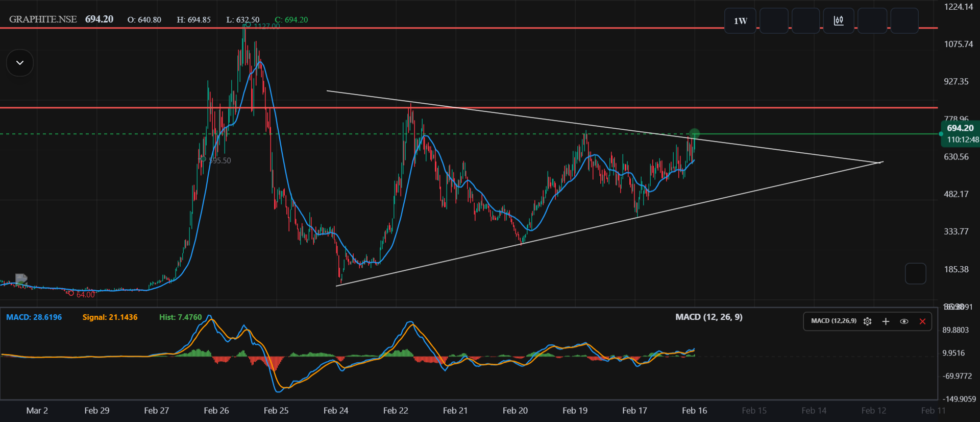Click the Feb 25 date label
Screen dimensions: 980x422
point(276,411)
